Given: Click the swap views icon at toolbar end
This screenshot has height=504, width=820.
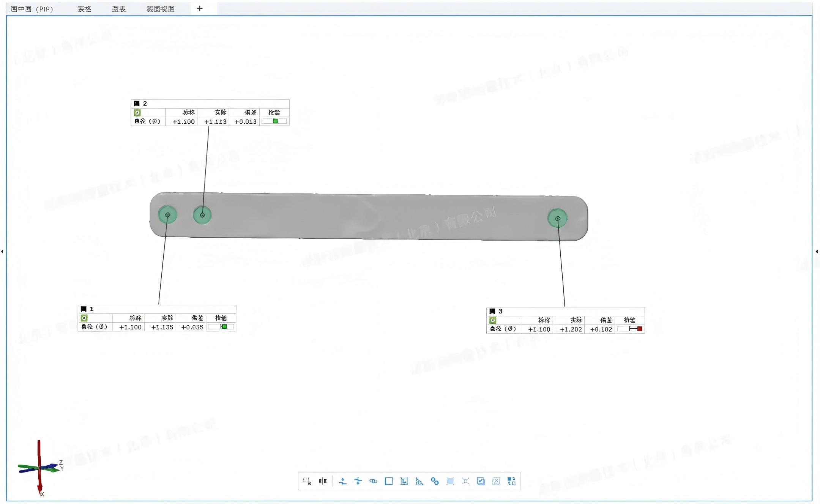Looking at the screenshot, I should tap(511, 481).
